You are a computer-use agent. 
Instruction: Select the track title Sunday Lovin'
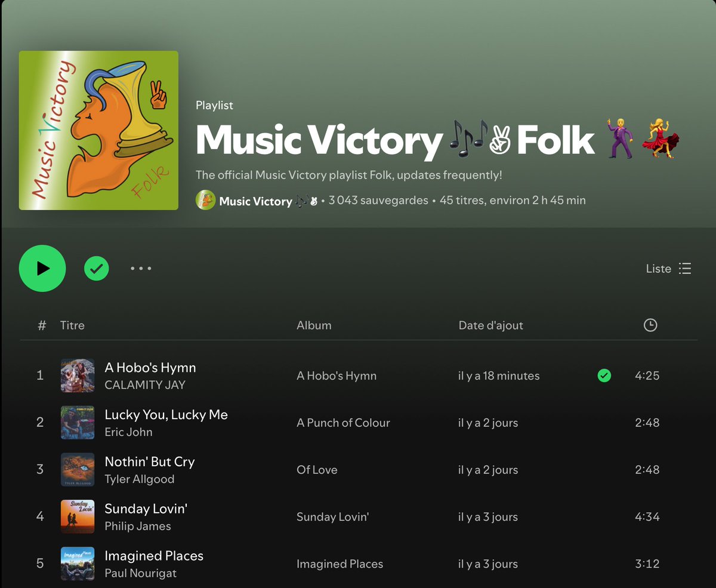click(x=146, y=509)
